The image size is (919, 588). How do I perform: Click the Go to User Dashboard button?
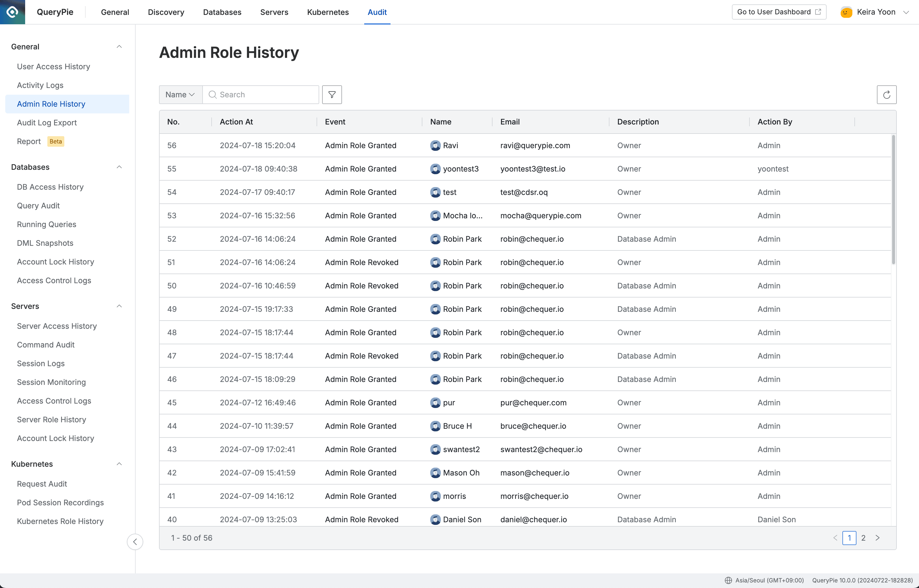[x=779, y=12]
